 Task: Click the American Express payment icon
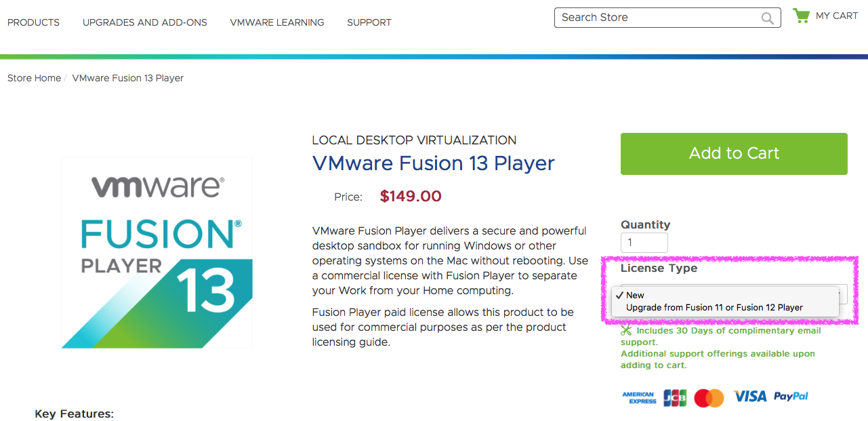pos(638,397)
